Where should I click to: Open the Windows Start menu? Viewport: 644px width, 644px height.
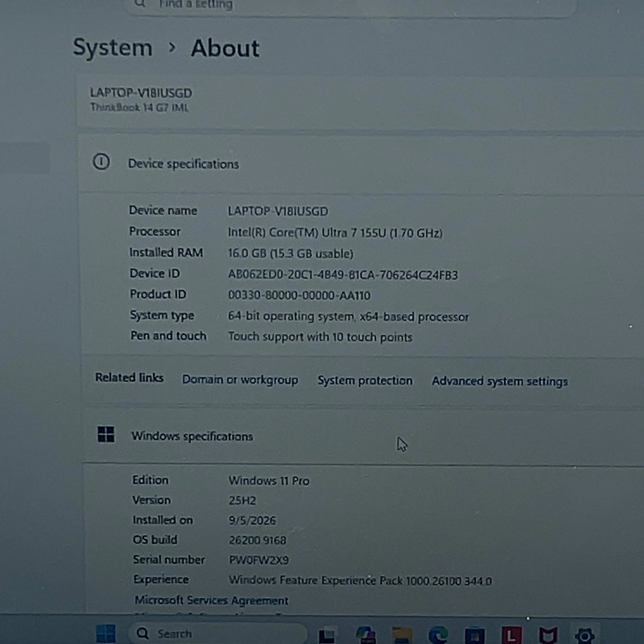click(x=106, y=634)
